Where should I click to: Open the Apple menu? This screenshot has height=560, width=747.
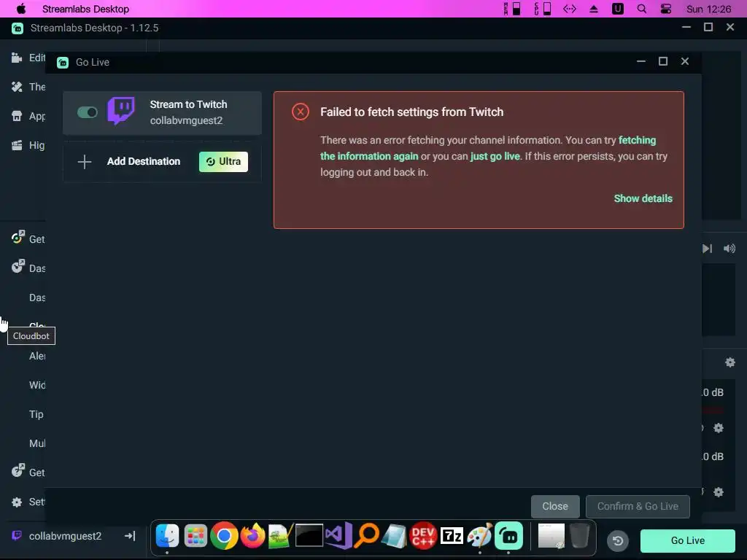[x=21, y=9]
